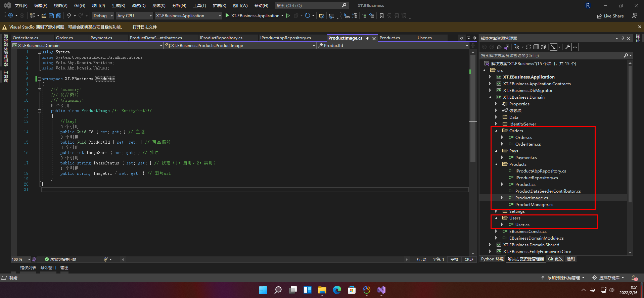
Task: Open the ProductId member navigation dropdown
Action: (x=393, y=46)
